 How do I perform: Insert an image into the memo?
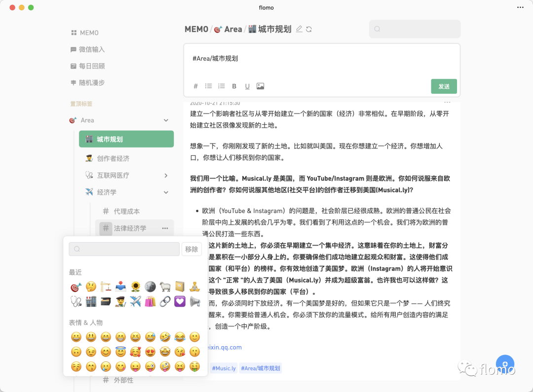tap(261, 86)
